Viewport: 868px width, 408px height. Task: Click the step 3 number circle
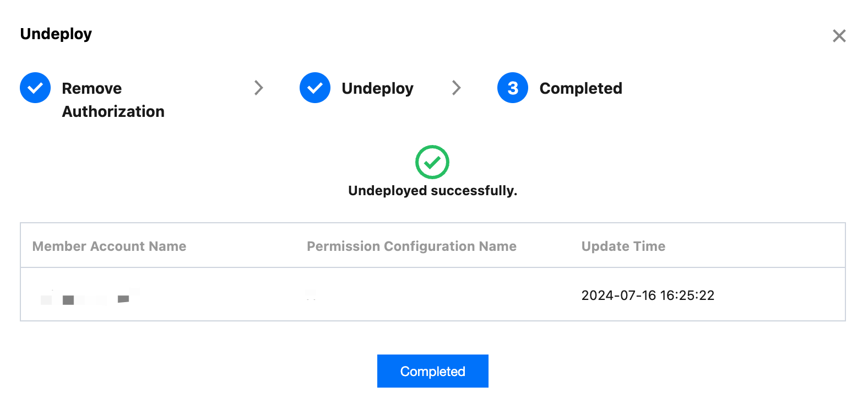click(513, 88)
